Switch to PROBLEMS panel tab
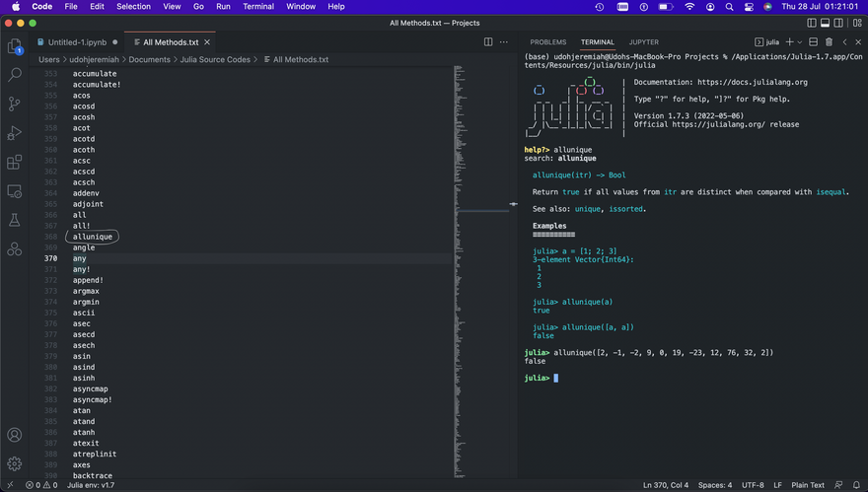Viewport: 868px width, 492px height. [548, 42]
